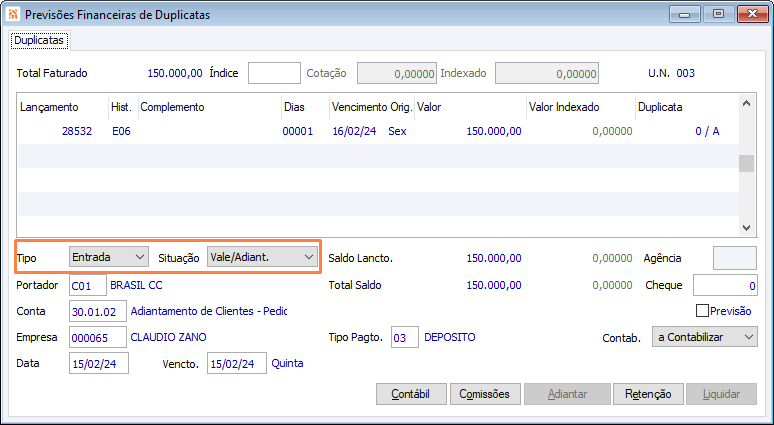Screen dimensions: 774x425
Task: Click the Quinta weekday text
Action: coord(287,363)
